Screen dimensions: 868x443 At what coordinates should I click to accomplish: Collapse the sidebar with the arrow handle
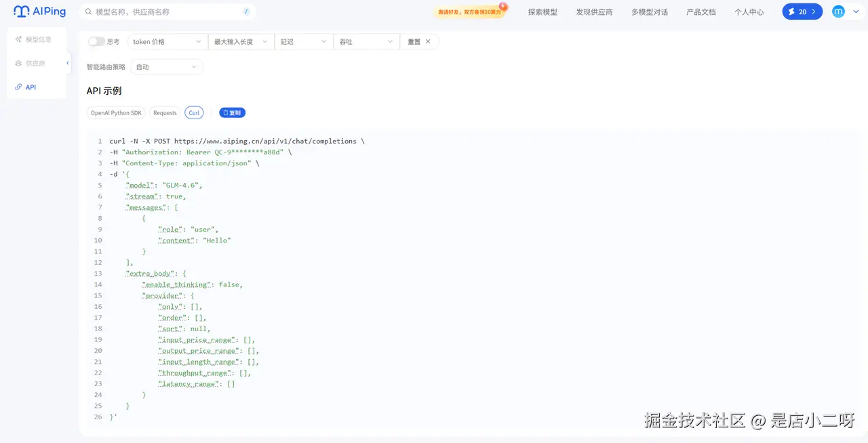[68, 63]
